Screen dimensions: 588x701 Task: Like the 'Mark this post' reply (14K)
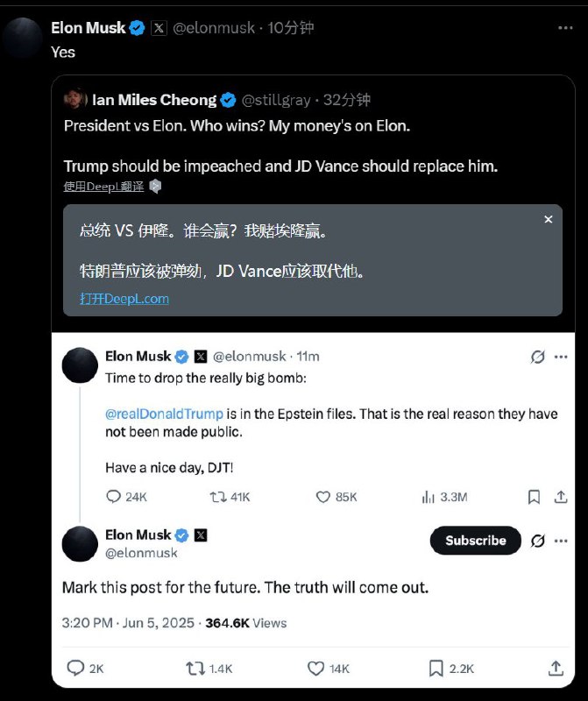tap(329, 669)
